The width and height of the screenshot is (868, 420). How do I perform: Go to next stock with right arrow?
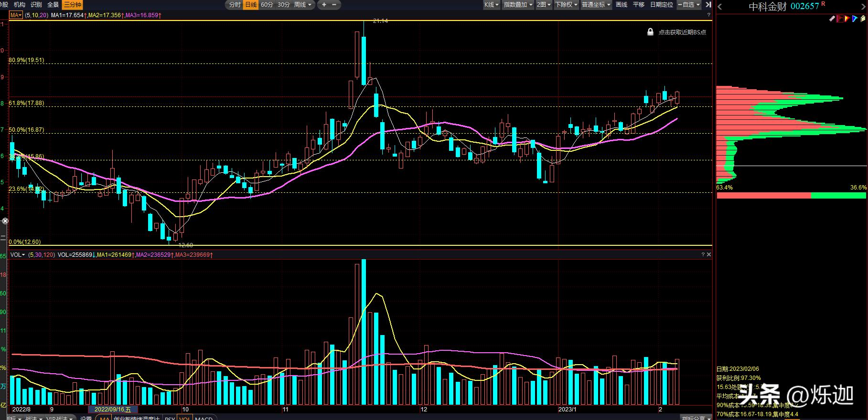tap(863, 7)
